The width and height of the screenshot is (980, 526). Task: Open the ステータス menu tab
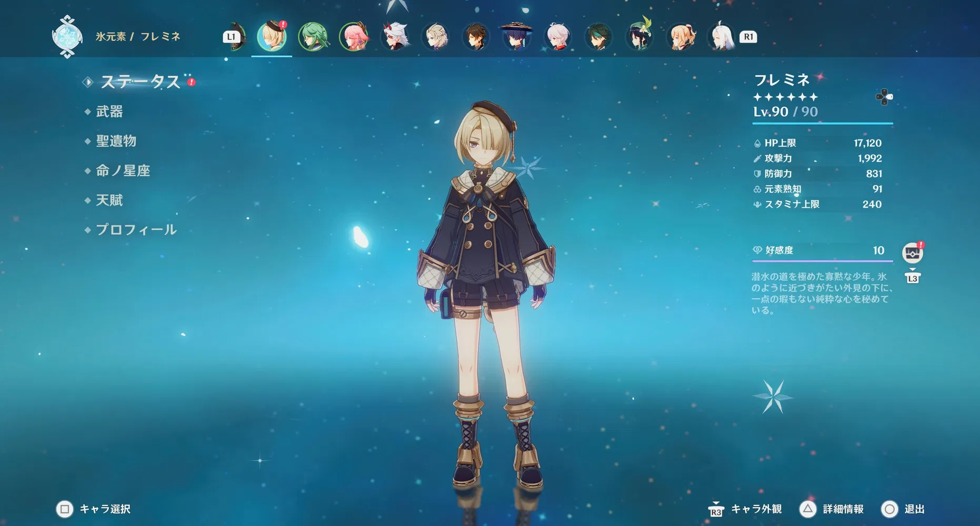140,82
